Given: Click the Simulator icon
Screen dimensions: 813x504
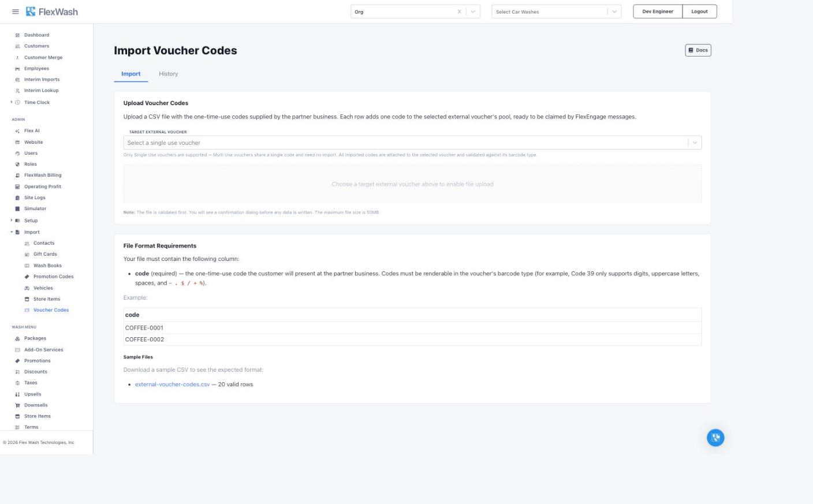Looking at the screenshot, I should pos(17,209).
